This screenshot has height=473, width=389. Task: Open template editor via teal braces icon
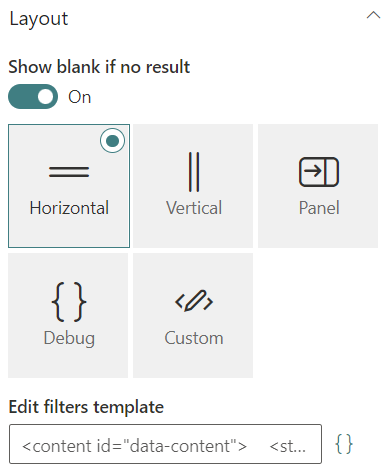(x=344, y=444)
